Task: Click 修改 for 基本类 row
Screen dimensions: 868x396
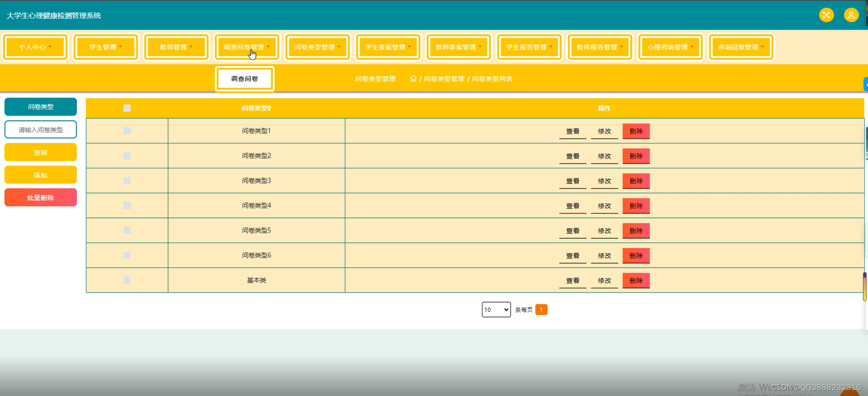Action: 604,280
